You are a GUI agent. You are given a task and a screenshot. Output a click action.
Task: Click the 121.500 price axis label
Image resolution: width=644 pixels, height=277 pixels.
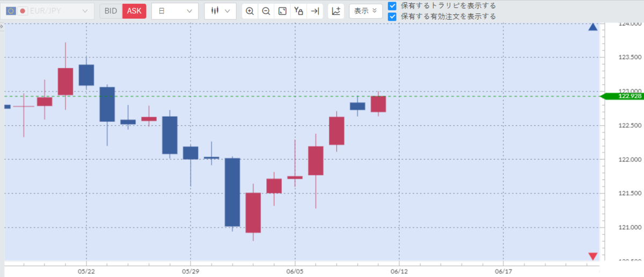[x=630, y=193]
